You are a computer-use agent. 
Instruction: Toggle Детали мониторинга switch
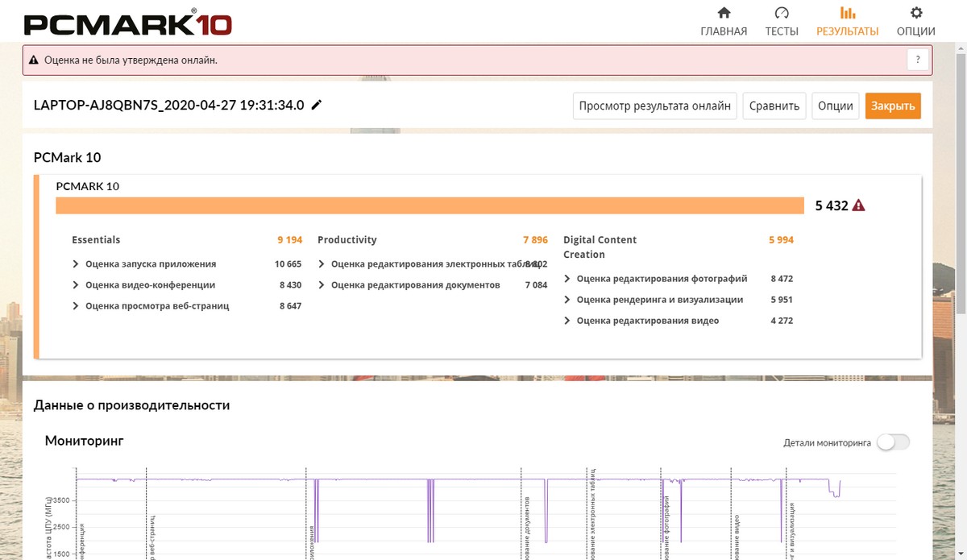[893, 442]
